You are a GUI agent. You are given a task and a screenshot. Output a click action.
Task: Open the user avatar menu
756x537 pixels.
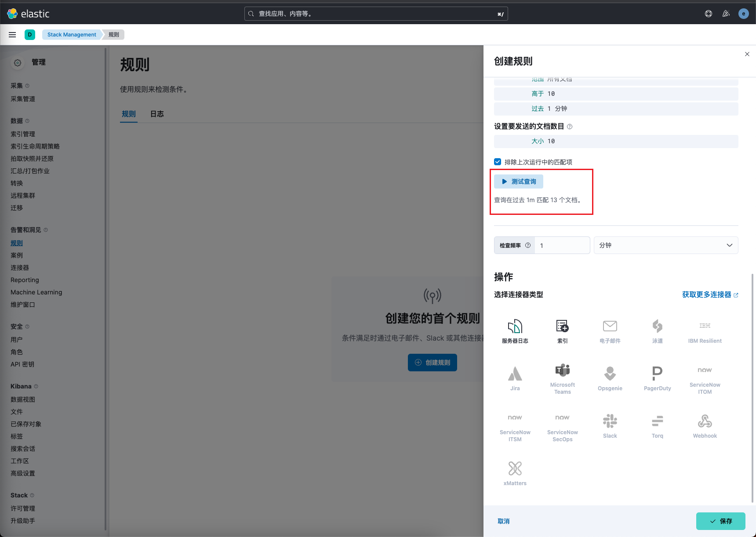(744, 14)
